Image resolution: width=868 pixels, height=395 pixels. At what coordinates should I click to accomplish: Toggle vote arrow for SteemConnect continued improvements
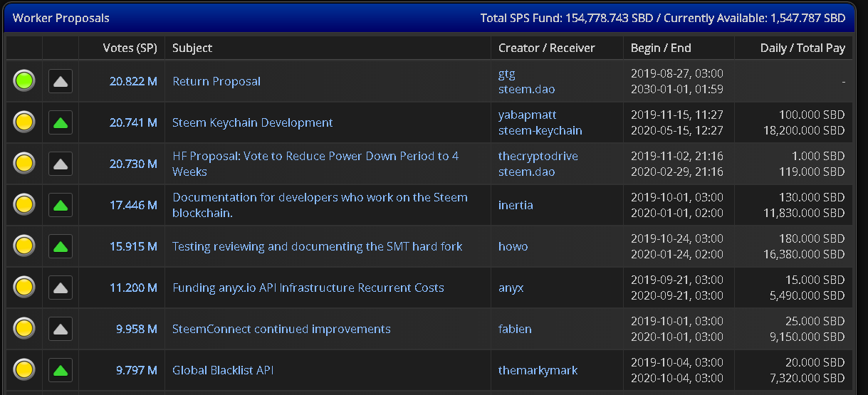click(61, 329)
